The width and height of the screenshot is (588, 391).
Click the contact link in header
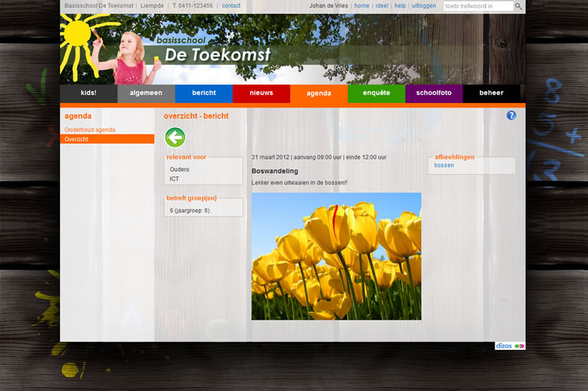coord(231,6)
